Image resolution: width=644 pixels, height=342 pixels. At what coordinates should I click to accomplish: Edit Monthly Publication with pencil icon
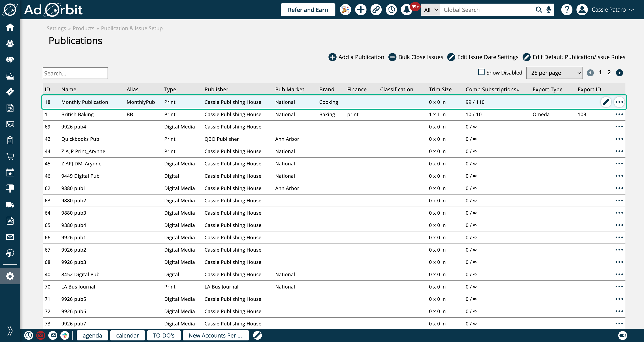pos(606,102)
